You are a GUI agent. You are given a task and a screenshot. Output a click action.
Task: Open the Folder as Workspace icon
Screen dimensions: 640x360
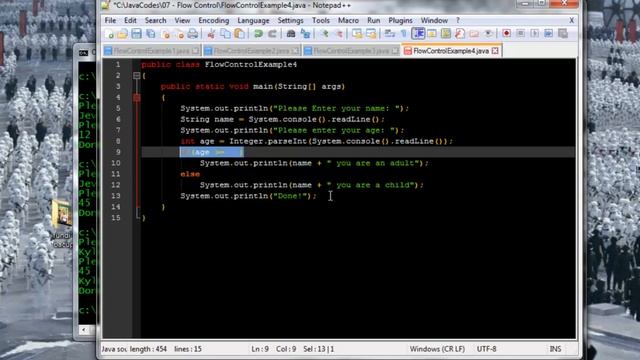[x=474, y=34]
